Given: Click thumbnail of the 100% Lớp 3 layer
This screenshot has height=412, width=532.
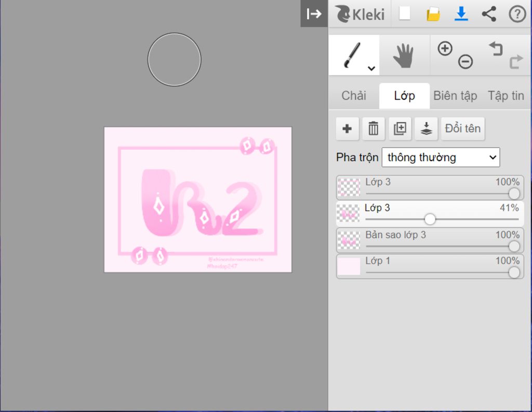Looking at the screenshot, I should (x=349, y=188).
